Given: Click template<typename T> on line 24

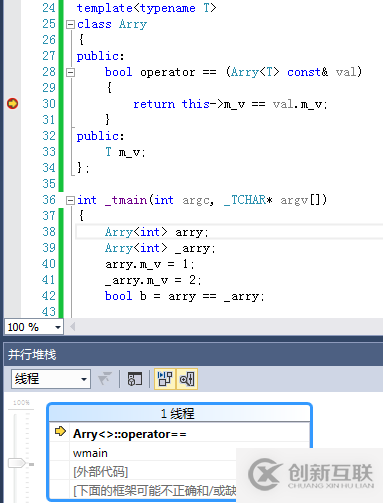Looking at the screenshot, I should tap(147, 8).
